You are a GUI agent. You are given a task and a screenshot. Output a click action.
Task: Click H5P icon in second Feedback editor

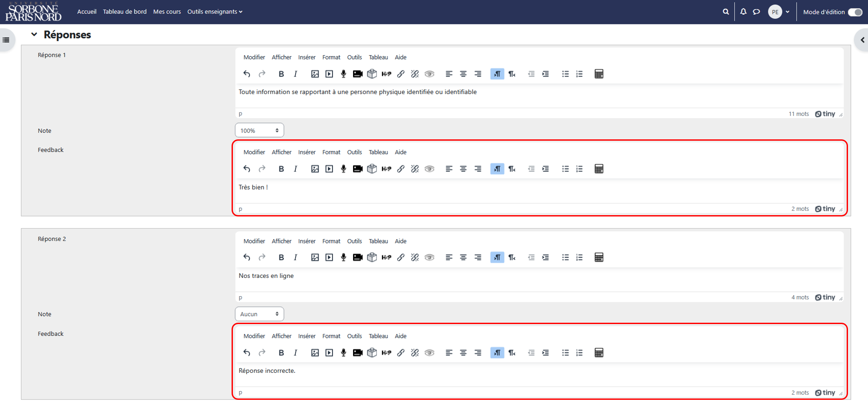coord(386,353)
